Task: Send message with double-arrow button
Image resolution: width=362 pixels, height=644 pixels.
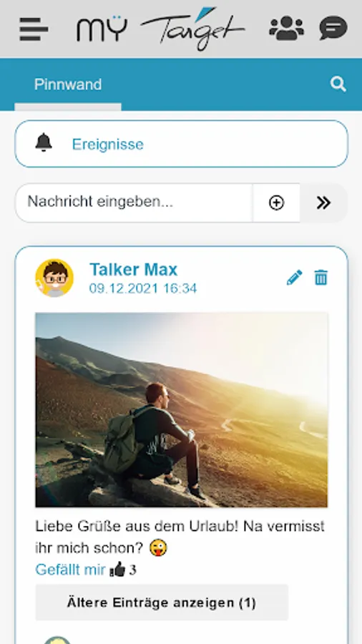Action: (323, 203)
